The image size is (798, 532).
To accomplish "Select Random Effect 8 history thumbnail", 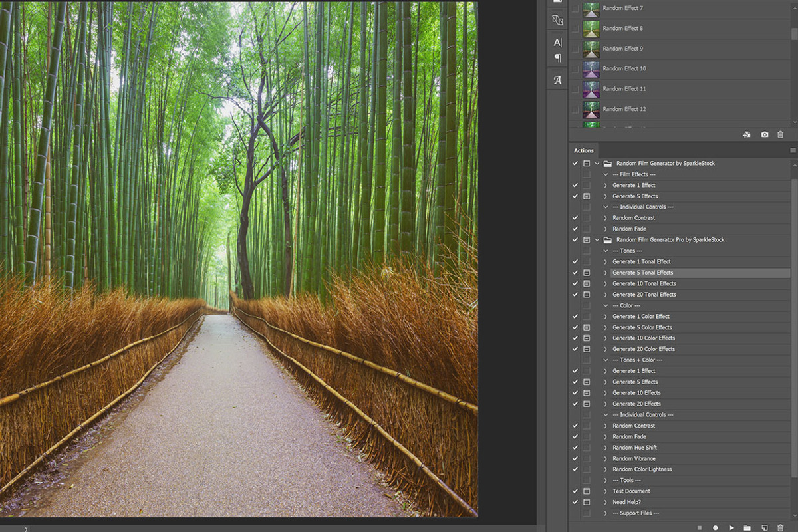I will tap(591, 29).
